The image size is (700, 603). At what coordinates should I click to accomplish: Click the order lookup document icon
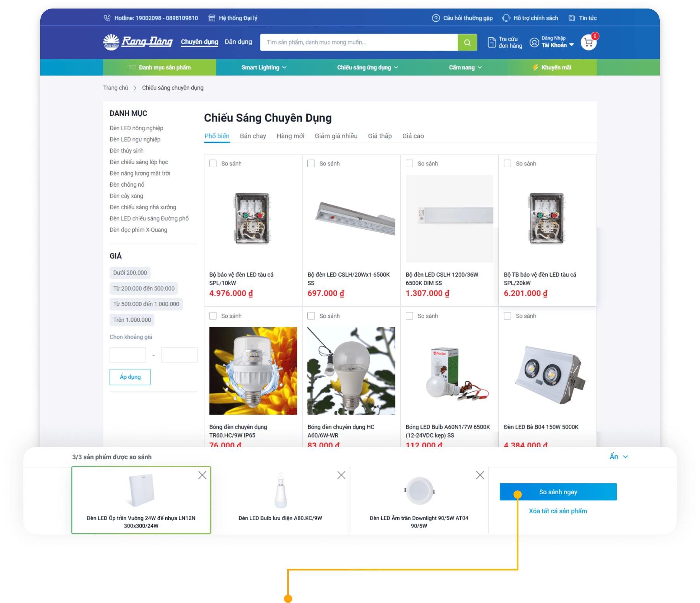click(492, 42)
